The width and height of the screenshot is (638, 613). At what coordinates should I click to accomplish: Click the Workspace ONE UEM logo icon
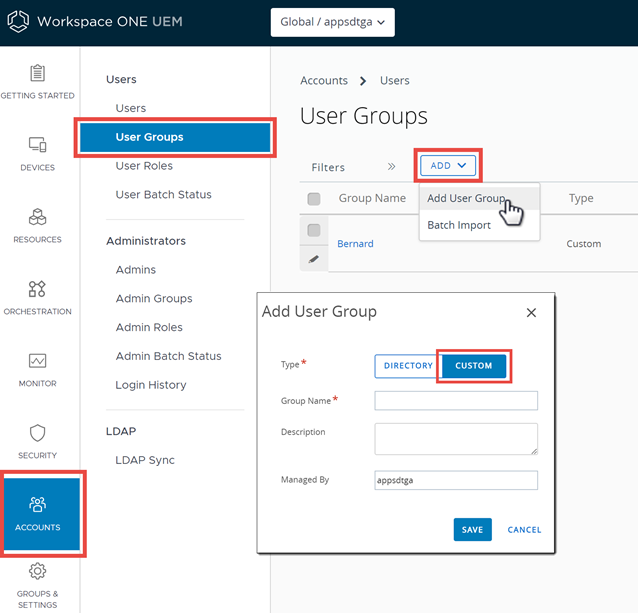tap(18, 21)
